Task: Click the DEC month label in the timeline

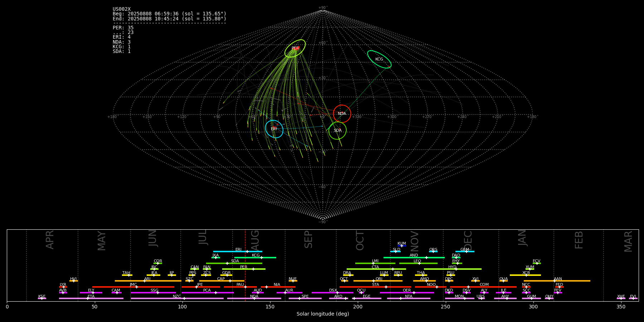Action: (468, 240)
